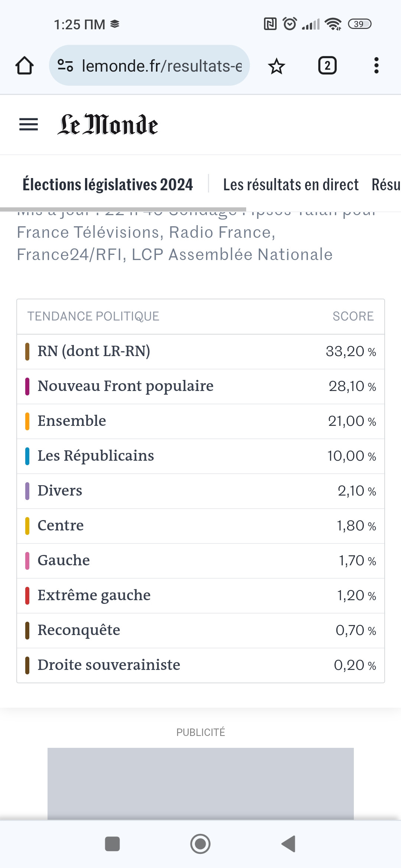Image resolution: width=401 pixels, height=868 pixels.
Task: Click the orange Ensemble color marker
Action: [x=27, y=421]
